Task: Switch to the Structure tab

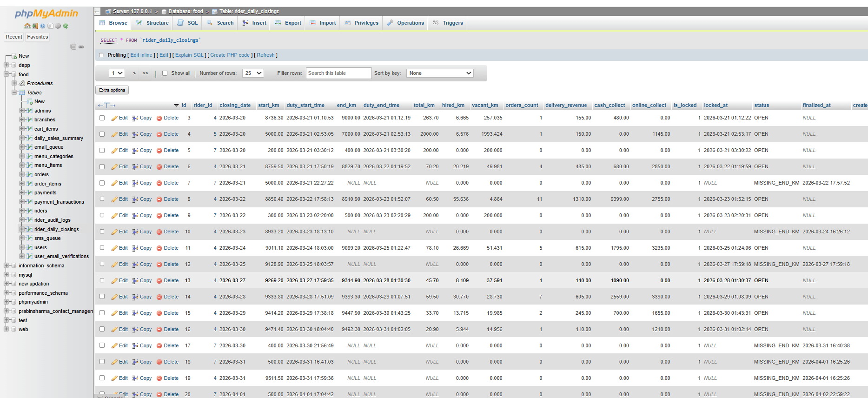Action: pyautogui.click(x=152, y=23)
